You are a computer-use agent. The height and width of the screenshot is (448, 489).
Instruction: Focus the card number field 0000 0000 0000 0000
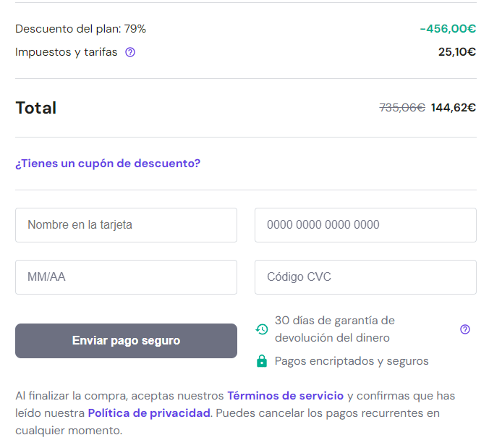pyautogui.click(x=365, y=225)
